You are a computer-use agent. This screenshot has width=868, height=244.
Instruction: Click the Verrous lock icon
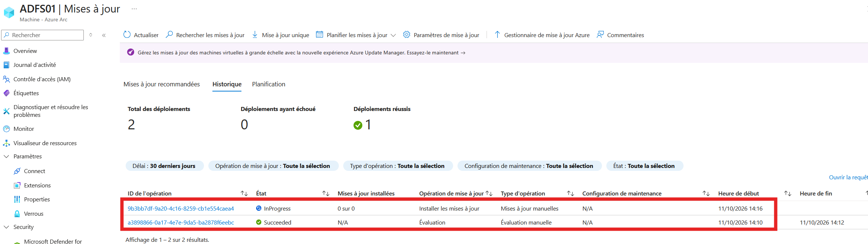click(17, 213)
